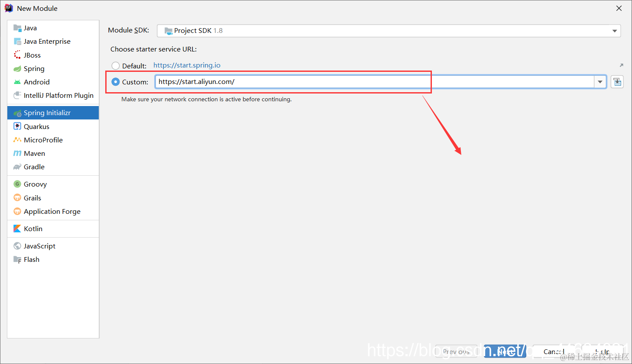This screenshot has width=632, height=364.
Task: Click the JBoss red dots icon
Action: [x=17, y=55]
